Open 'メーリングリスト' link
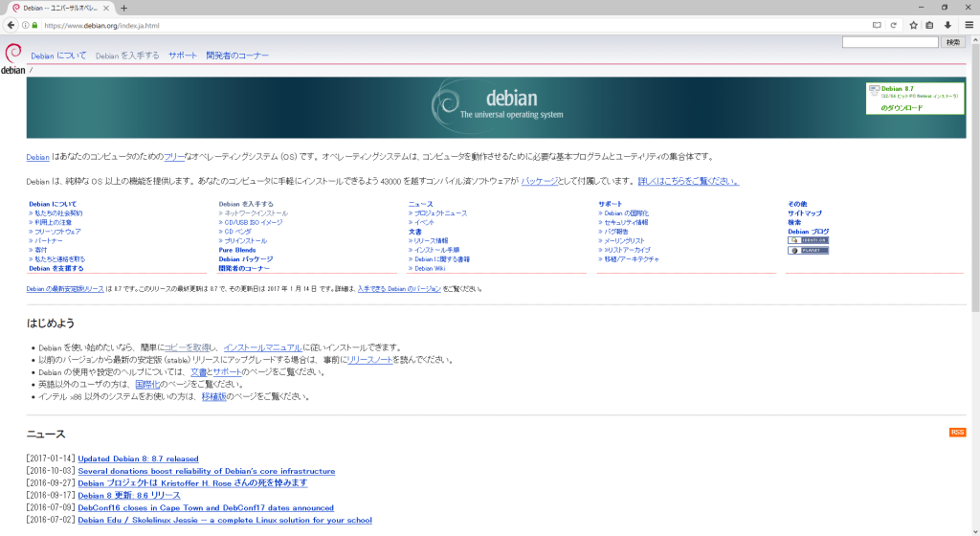Image resolution: width=980 pixels, height=536 pixels. click(624, 240)
